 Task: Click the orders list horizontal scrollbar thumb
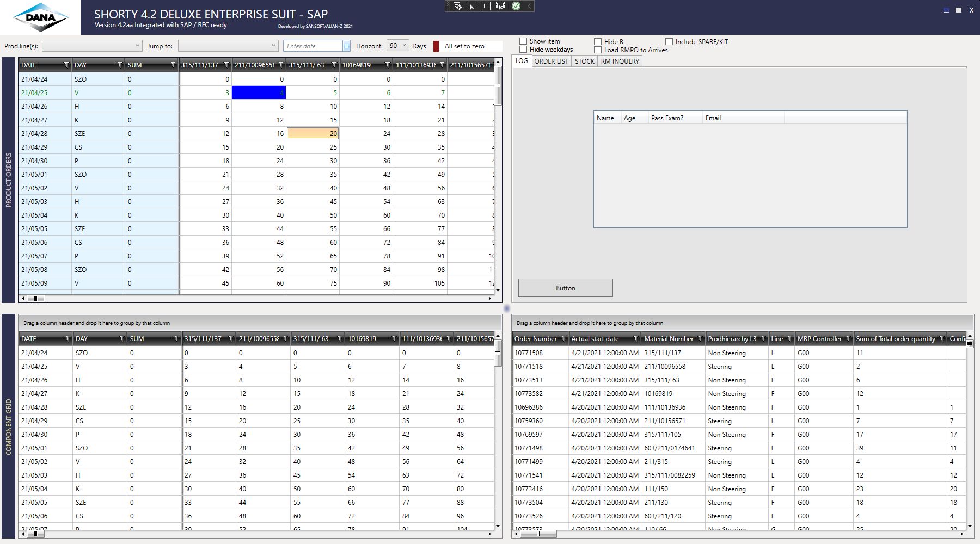point(538,534)
